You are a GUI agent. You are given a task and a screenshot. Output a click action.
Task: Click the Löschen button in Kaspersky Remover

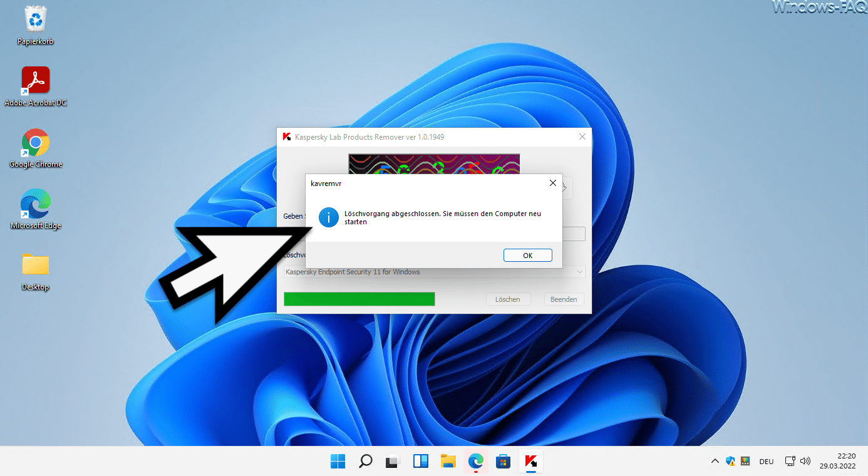[x=508, y=299]
